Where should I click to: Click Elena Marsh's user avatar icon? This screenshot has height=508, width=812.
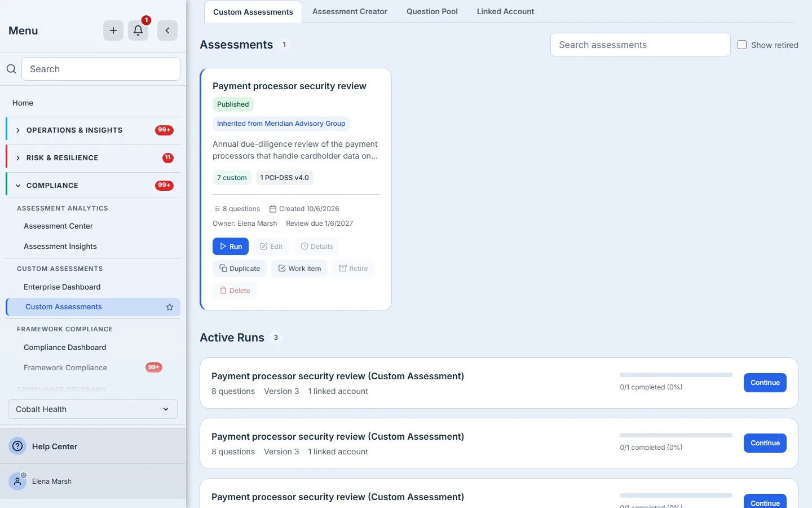(18, 481)
